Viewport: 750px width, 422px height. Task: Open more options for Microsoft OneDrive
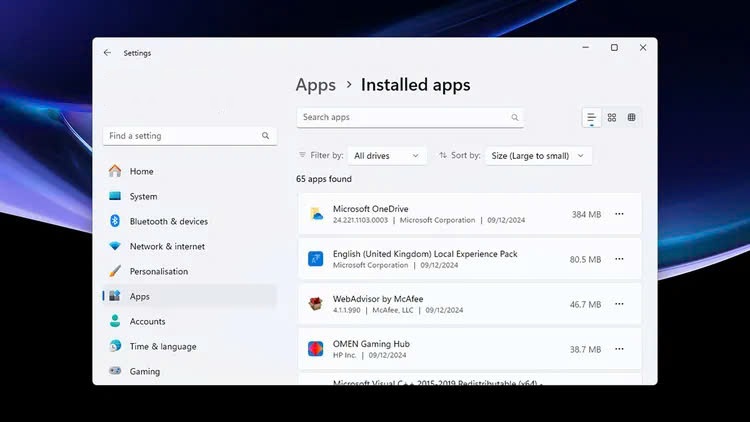coord(620,214)
